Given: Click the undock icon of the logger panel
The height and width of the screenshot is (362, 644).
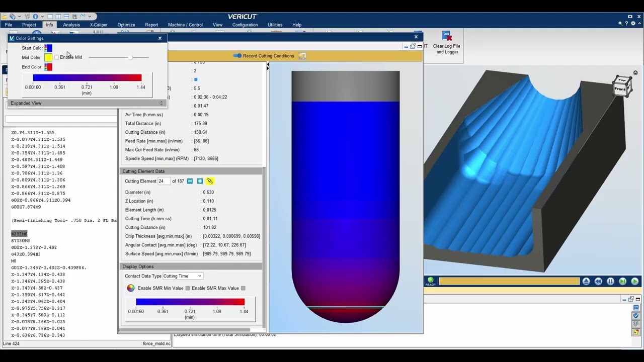Looking at the screenshot, I should 631,299.
